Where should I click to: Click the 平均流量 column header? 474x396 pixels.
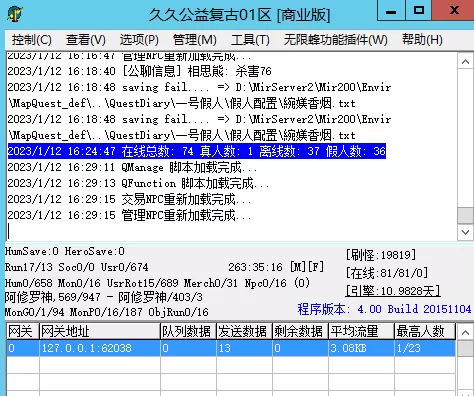(x=361, y=331)
